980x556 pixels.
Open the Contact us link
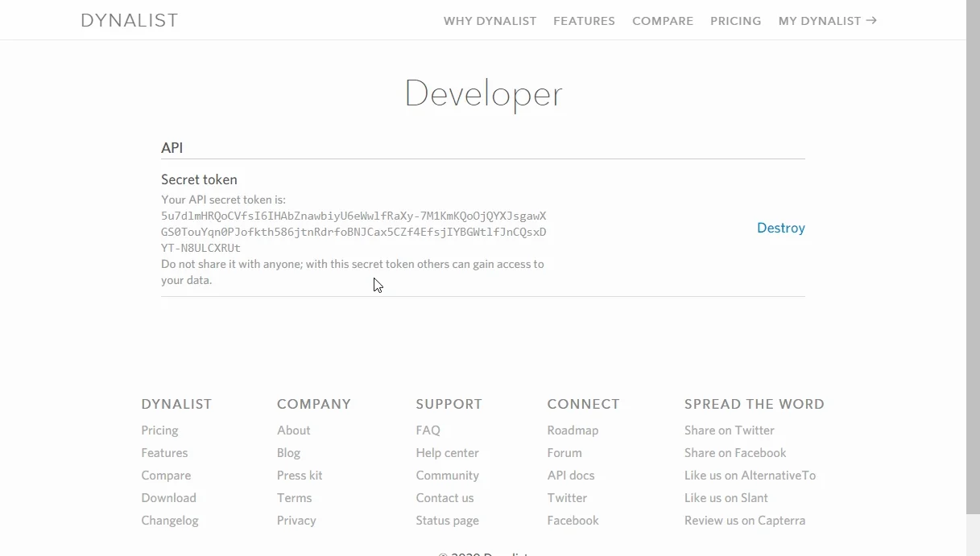pyautogui.click(x=445, y=498)
